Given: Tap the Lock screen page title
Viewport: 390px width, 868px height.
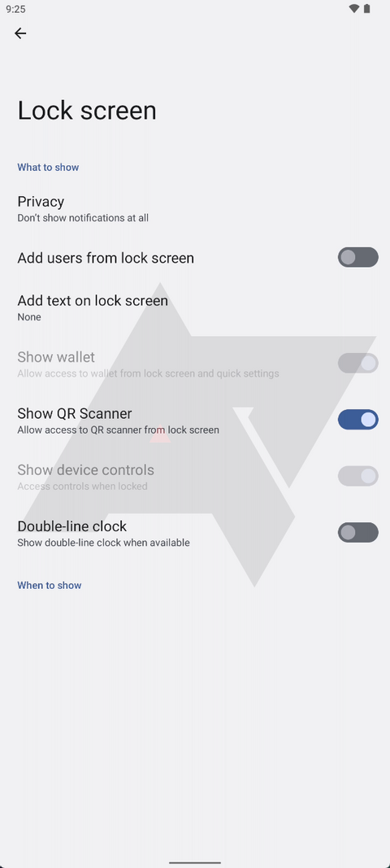Looking at the screenshot, I should pos(87,110).
